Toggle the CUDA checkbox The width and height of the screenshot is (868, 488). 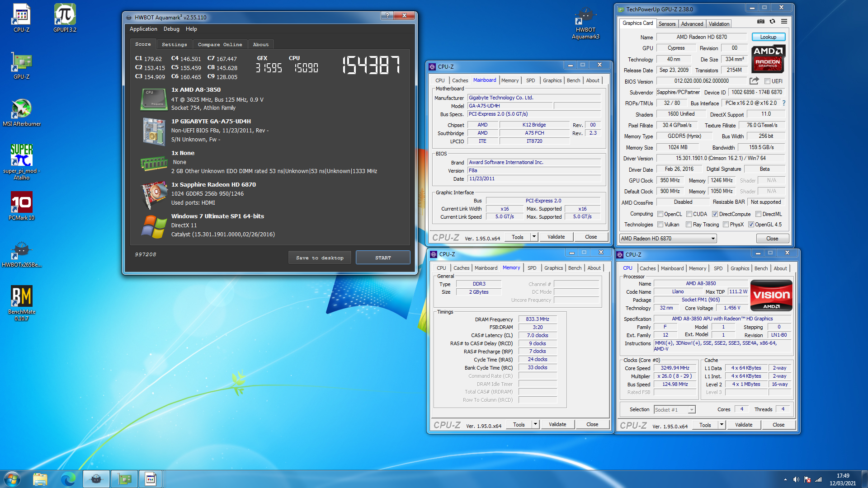coord(689,214)
